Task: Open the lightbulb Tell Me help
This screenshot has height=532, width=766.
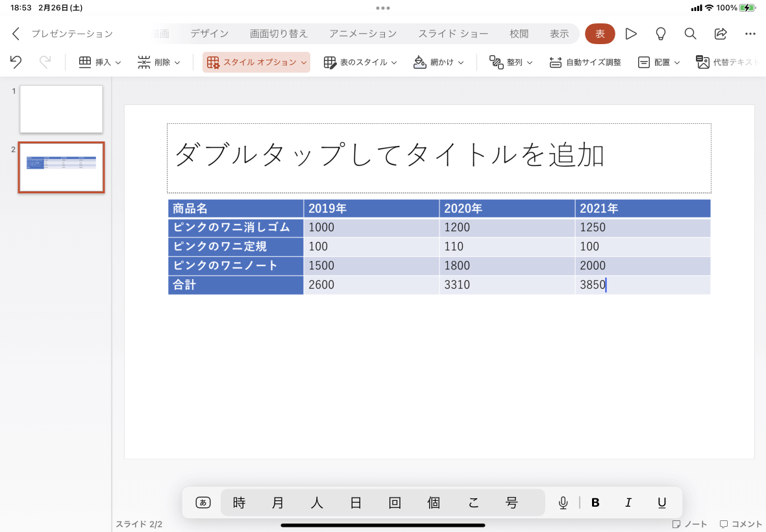Action: click(660, 33)
